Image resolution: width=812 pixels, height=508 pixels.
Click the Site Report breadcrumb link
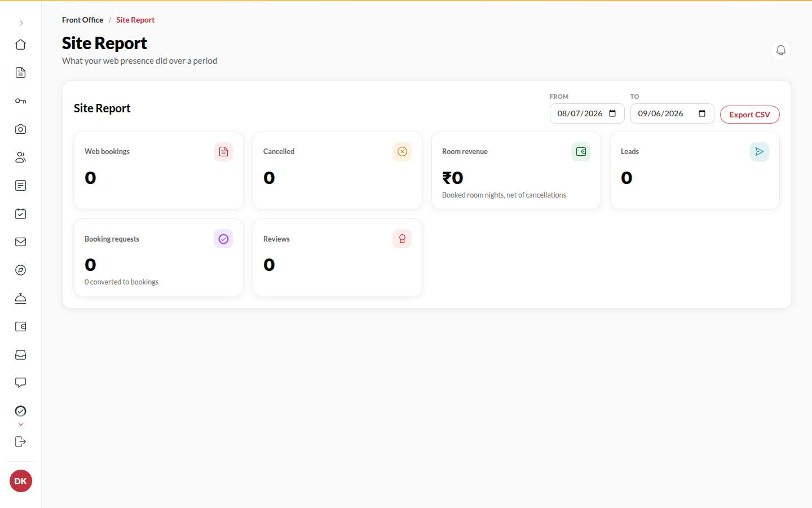point(135,20)
